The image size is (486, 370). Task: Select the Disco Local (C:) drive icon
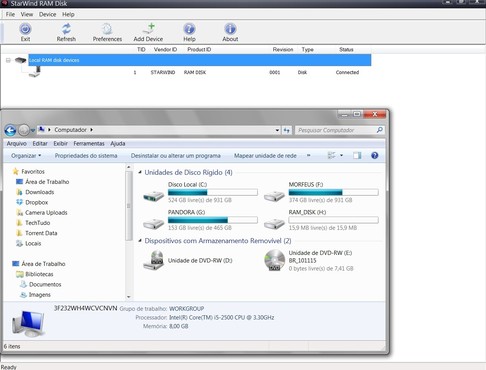pyautogui.click(x=153, y=195)
